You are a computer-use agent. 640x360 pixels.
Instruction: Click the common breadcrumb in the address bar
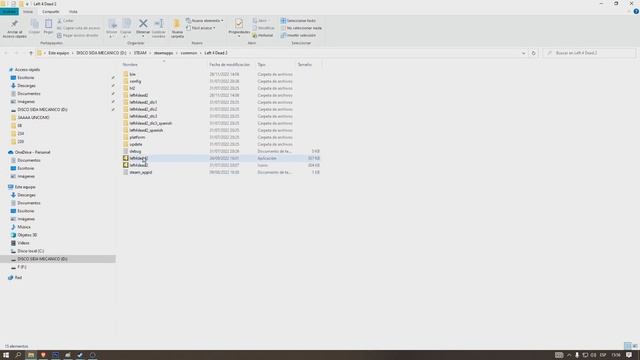(189, 53)
